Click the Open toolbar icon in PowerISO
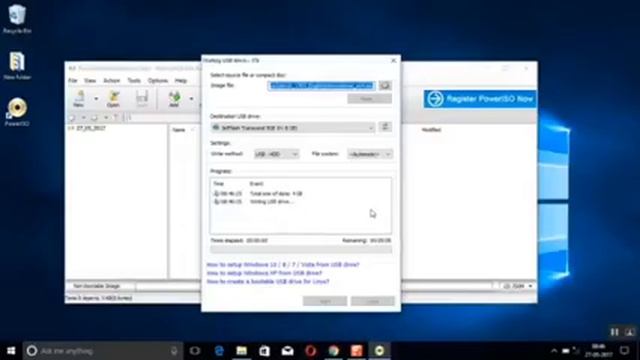Image resolution: width=640 pixels, height=360 pixels. coord(113,99)
